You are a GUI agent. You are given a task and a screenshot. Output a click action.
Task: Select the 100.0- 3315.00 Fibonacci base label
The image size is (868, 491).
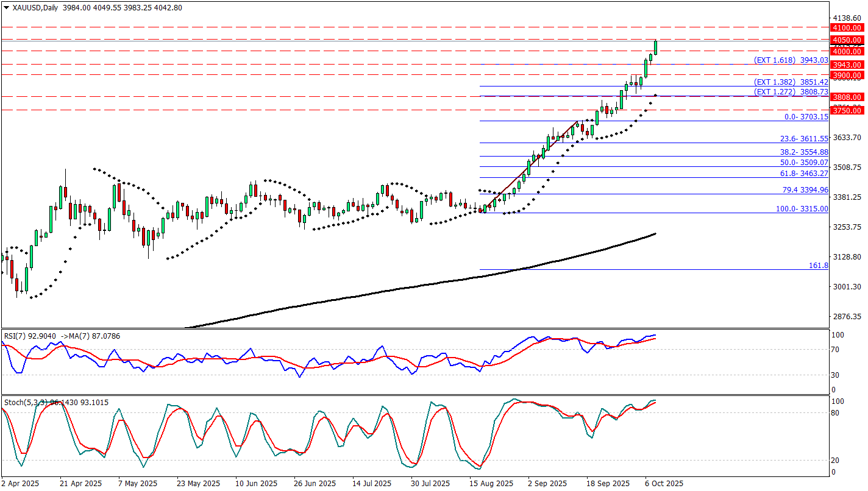[802, 209]
